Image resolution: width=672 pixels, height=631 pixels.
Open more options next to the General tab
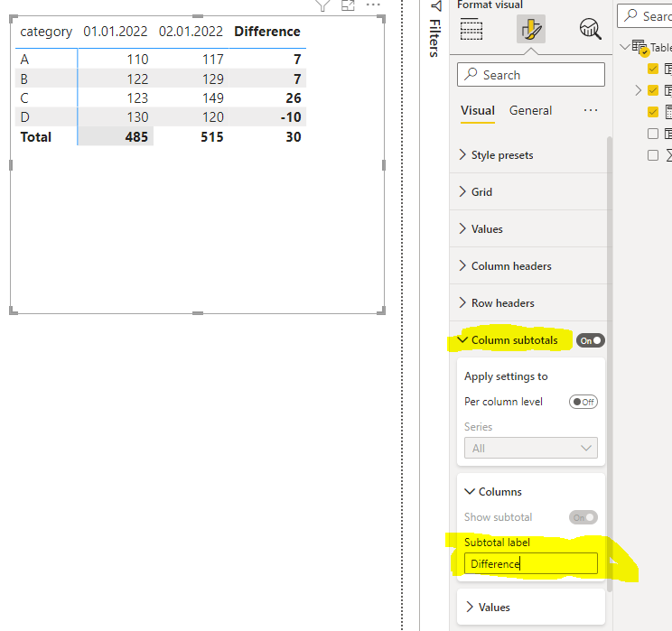(x=591, y=110)
